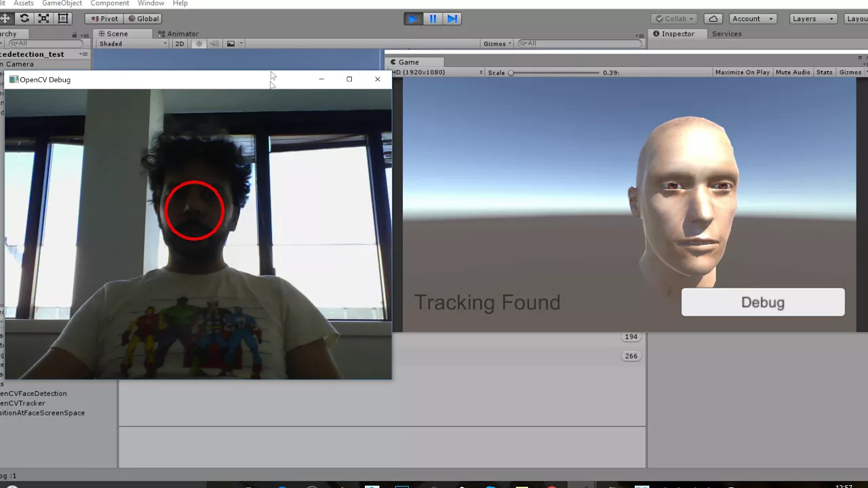The height and width of the screenshot is (488, 868).
Task: Open Game resolution HD (1920x1080) dropdown
Action: click(437, 72)
